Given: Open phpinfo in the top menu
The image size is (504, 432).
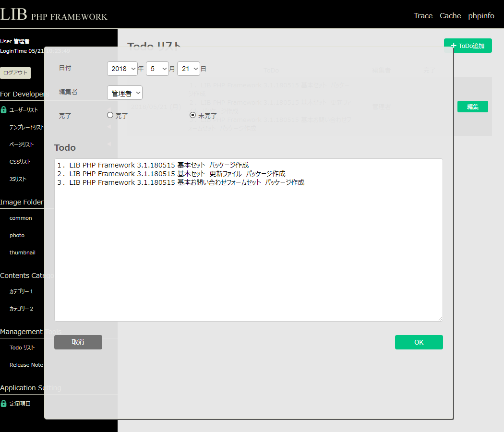Looking at the screenshot, I should [x=481, y=16].
